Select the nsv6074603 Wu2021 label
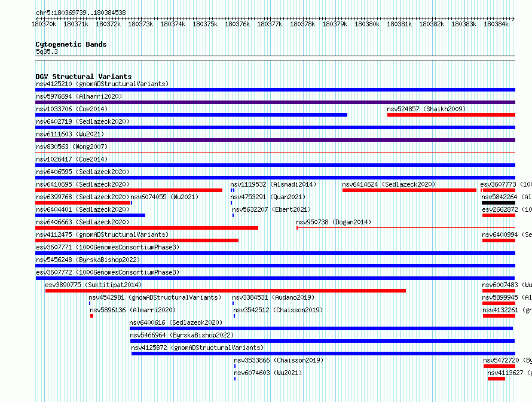 [268, 373]
